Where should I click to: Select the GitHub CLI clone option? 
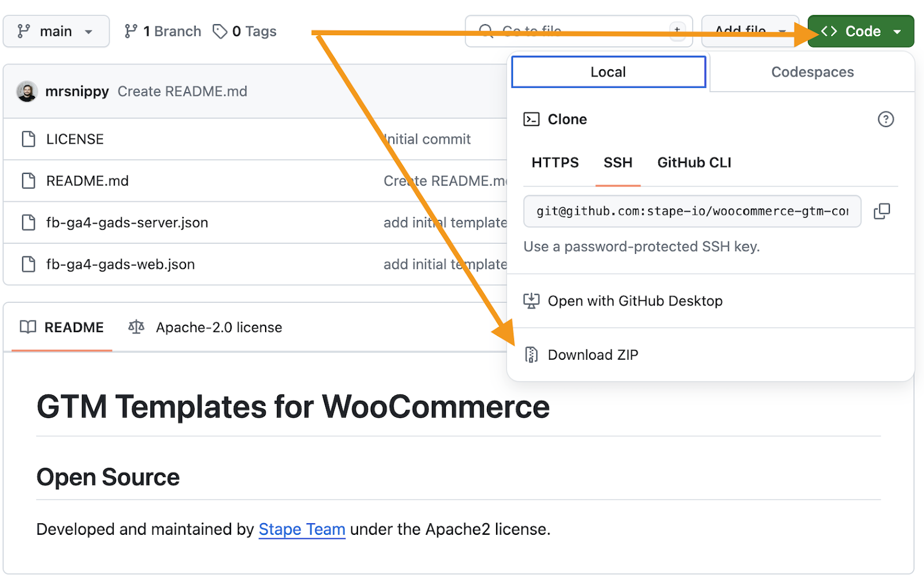tap(694, 163)
